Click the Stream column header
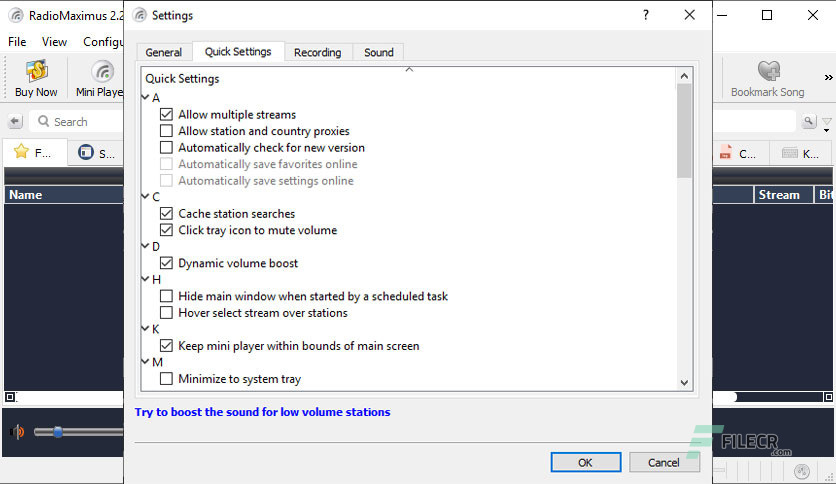The height and width of the screenshot is (484, 836). (783, 195)
